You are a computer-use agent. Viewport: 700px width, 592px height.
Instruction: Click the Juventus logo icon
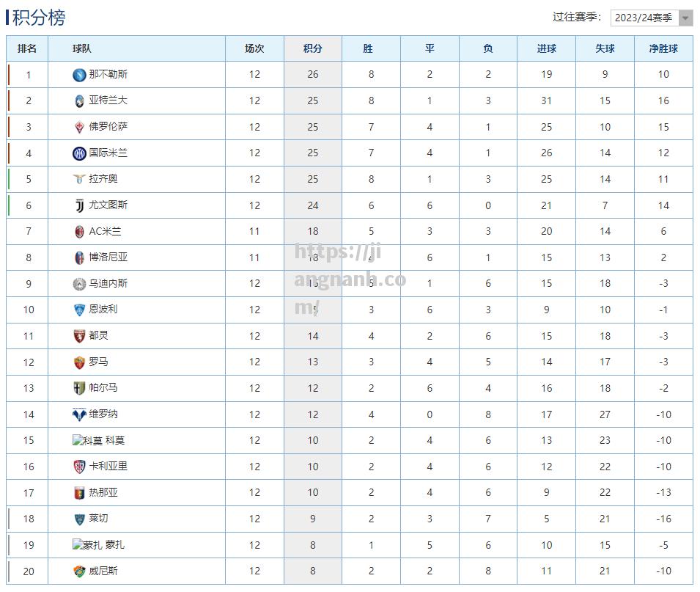(x=79, y=205)
